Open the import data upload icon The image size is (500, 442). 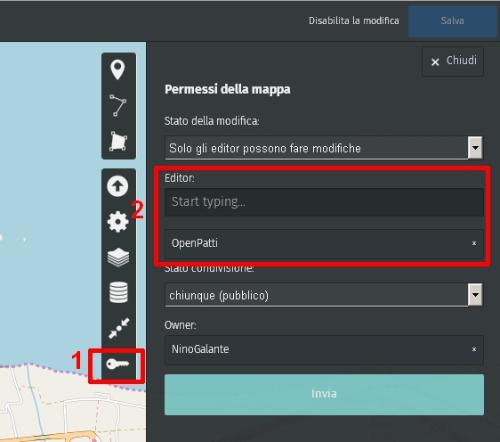[x=117, y=186]
